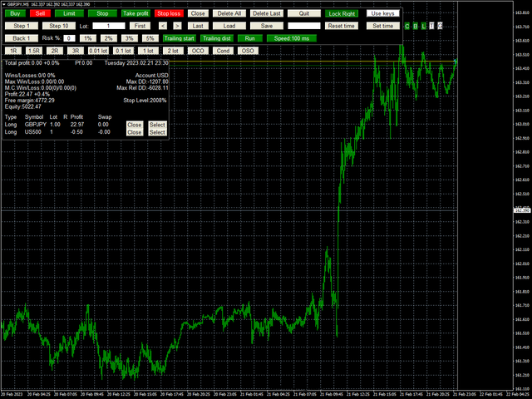Screen dimensions: 532x399
Task: Adjust the Speed:100 ms control
Action: (291, 38)
